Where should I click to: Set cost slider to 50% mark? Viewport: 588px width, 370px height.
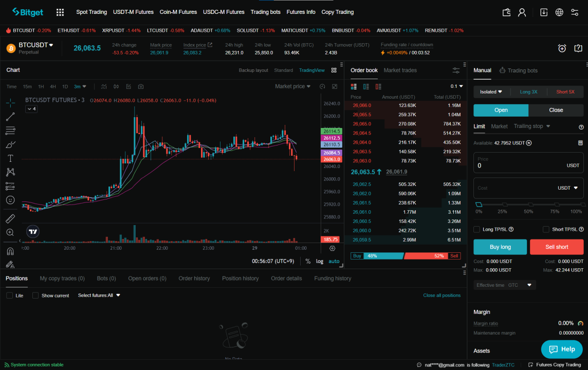tap(530, 205)
